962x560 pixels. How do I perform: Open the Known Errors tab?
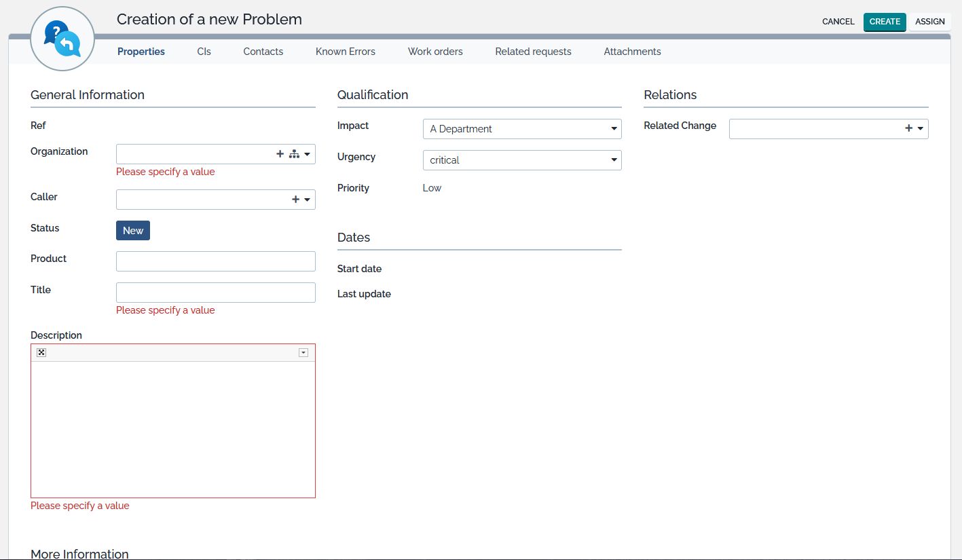coord(345,52)
